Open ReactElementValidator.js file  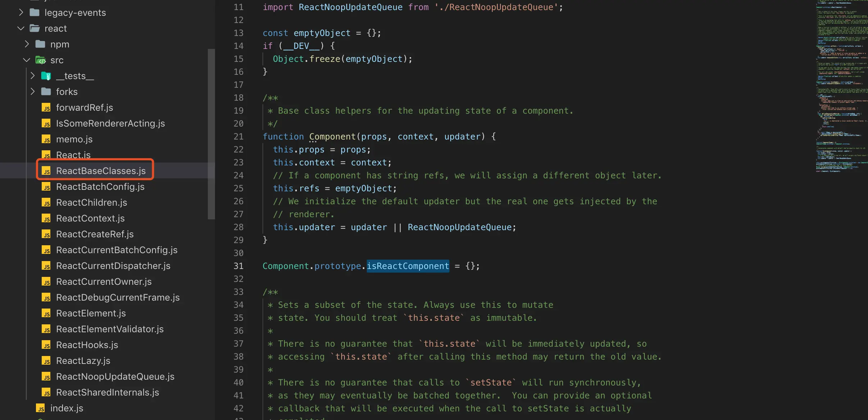pos(110,329)
